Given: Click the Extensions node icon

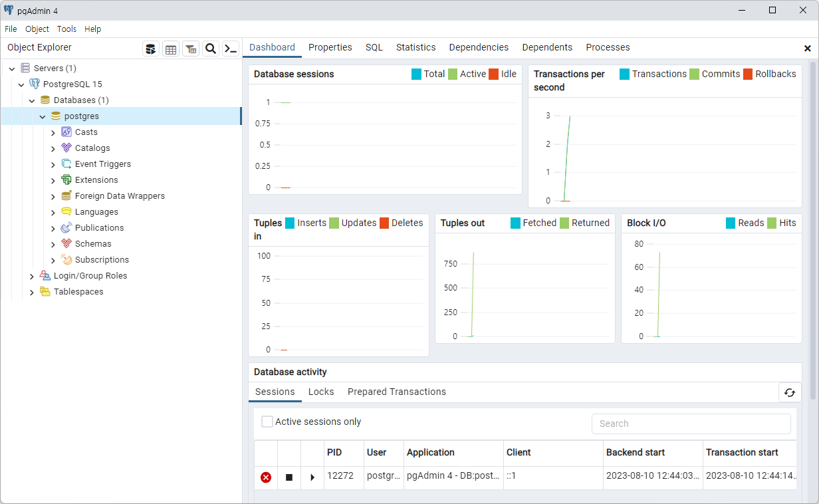Looking at the screenshot, I should (66, 180).
